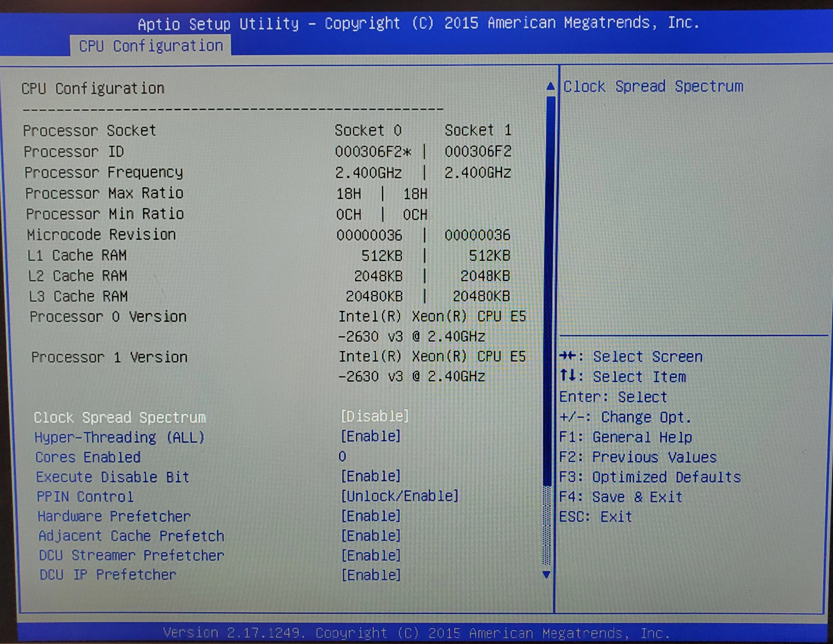Click the CPU Configuration section heading
The image size is (833, 644).
[93, 88]
